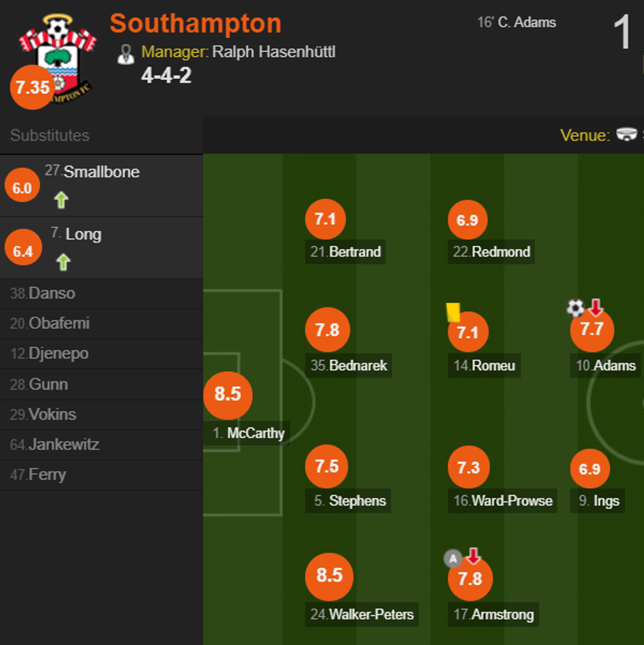Click the red substituted-off arrow above Adams
The height and width of the screenshot is (645, 644).
click(595, 306)
